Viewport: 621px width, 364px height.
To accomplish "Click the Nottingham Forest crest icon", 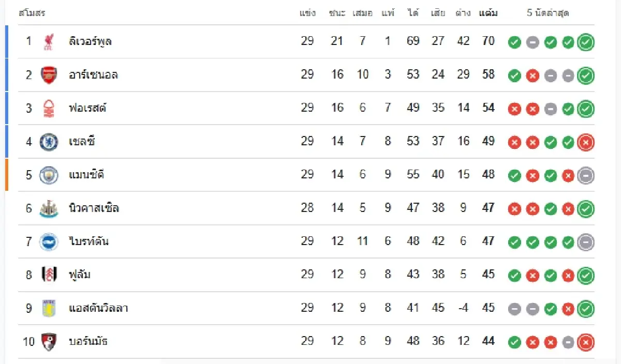I will point(49,108).
